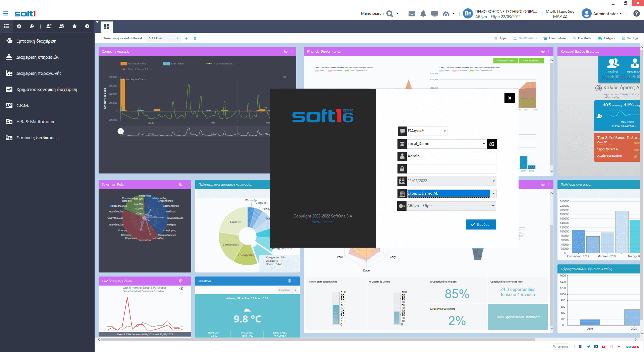
Task: Expand the Local_Demo connection dropdown
Action: point(483,144)
